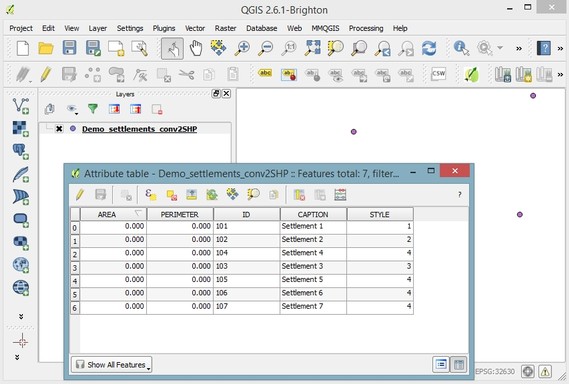Screen dimensions: 569x384
Task: Click Add Raster Layer sidebar icon
Action: [x=21, y=129]
